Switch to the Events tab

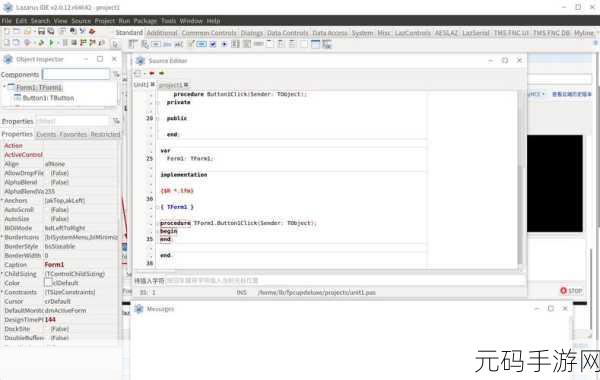46,134
